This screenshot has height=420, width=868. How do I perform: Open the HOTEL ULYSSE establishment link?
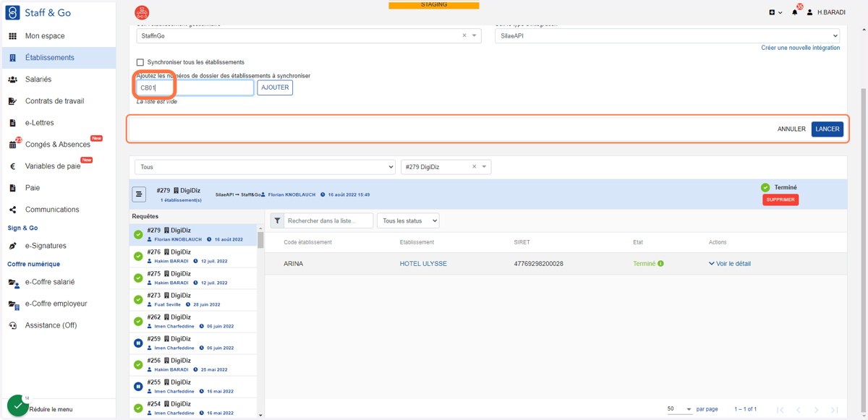pyautogui.click(x=423, y=264)
